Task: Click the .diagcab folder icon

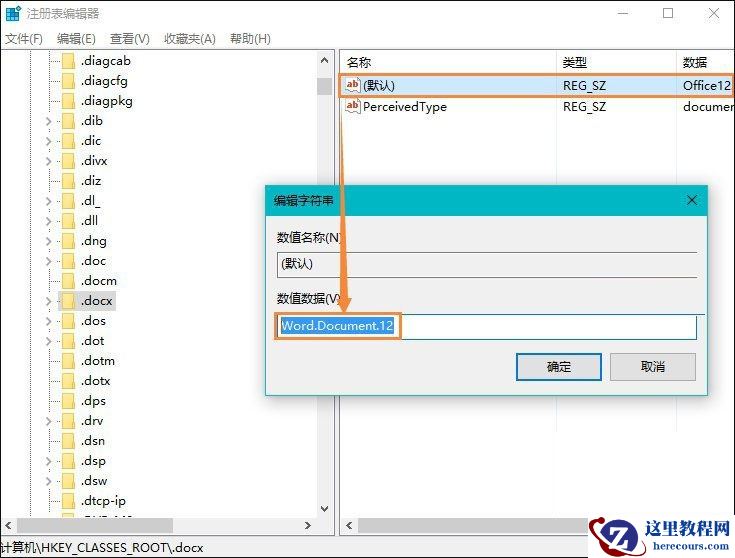Action: [68, 61]
